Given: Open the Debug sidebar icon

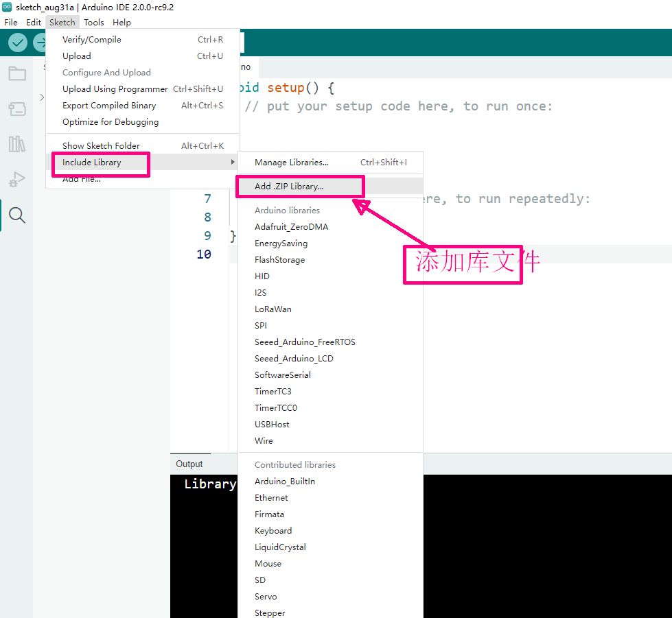Looking at the screenshot, I should click(x=17, y=180).
